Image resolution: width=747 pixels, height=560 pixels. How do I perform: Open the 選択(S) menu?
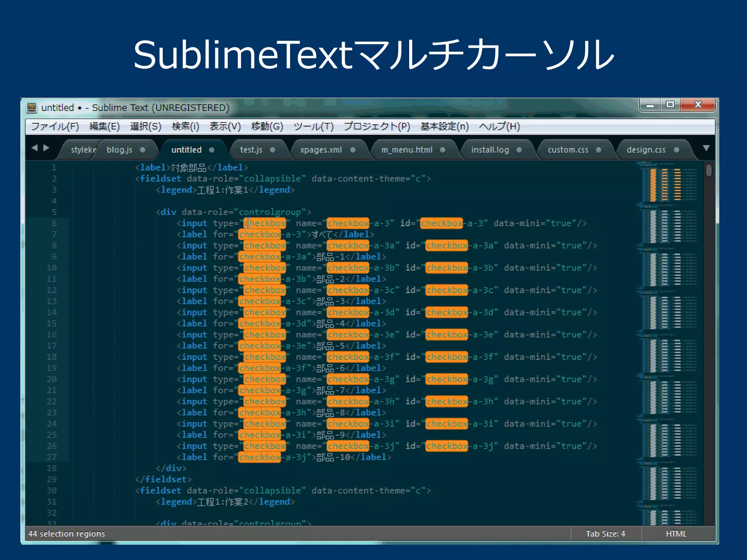tap(146, 126)
